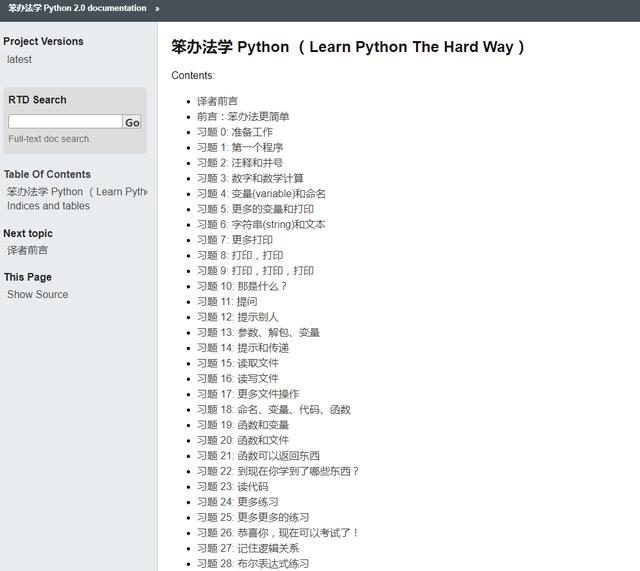This screenshot has width=640, height=571.
Task: Open '习题 11: 提问'
Action: (227, 302)
